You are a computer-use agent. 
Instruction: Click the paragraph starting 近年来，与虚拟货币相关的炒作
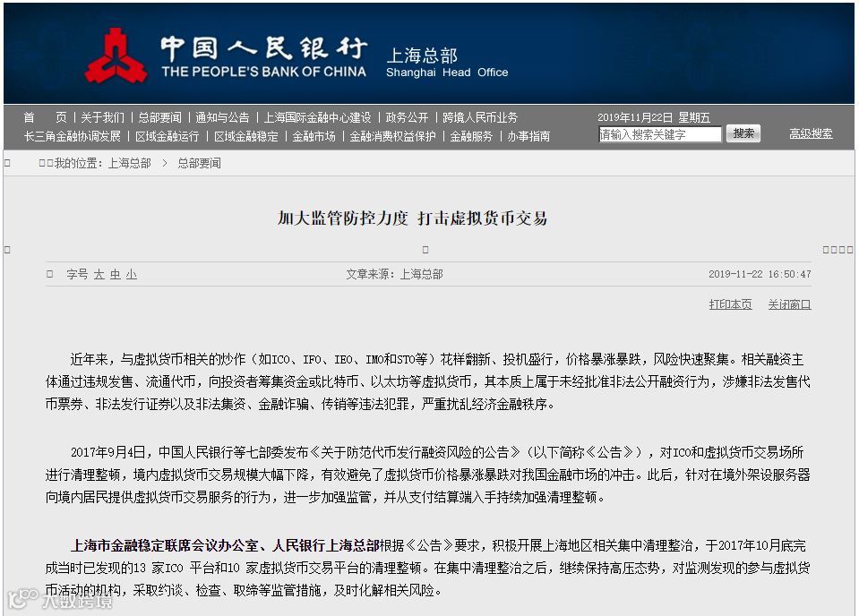pyautogui.click(x=428, y=381)
